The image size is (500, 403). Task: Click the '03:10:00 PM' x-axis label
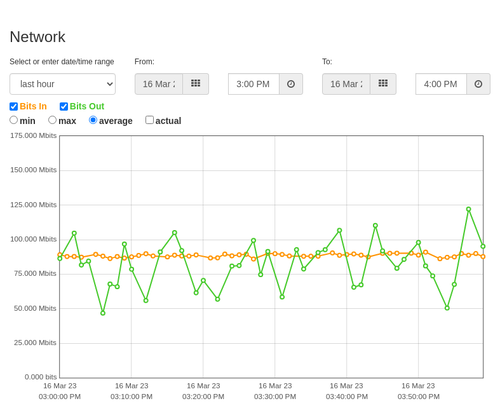[x=131, y=397]
